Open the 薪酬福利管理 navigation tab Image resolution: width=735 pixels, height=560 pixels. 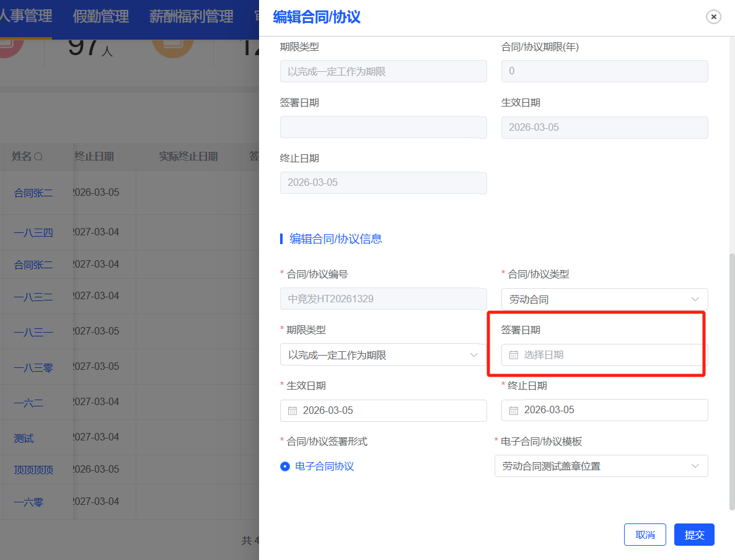(x=191, y=16)
